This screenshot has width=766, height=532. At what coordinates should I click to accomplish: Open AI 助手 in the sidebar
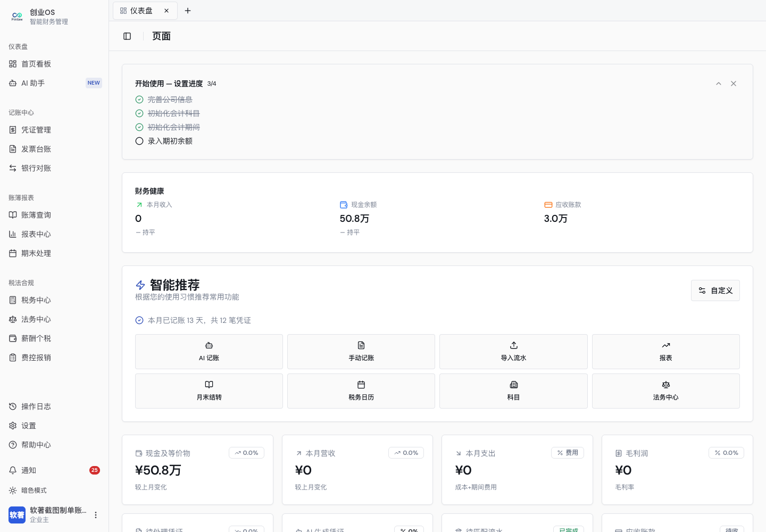[54, 83]
